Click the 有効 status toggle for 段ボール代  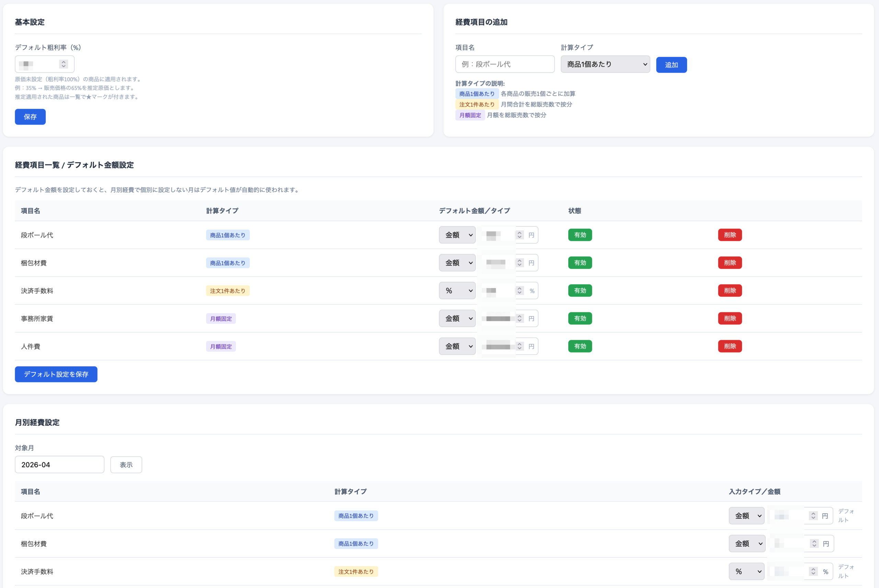[x=580, y=235]
